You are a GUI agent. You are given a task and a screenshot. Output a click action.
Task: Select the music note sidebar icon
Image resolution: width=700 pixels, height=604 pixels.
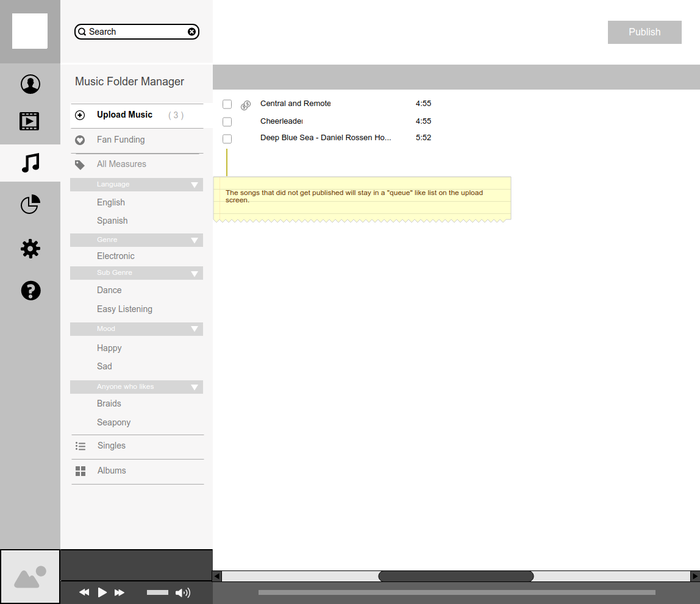point(31,163)
